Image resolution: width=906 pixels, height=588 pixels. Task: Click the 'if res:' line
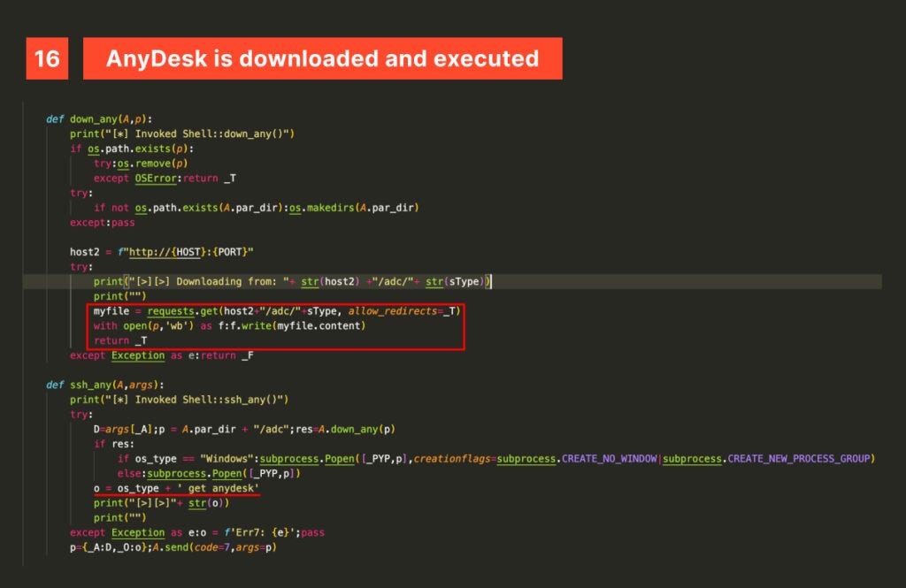(x=114, y=444)
